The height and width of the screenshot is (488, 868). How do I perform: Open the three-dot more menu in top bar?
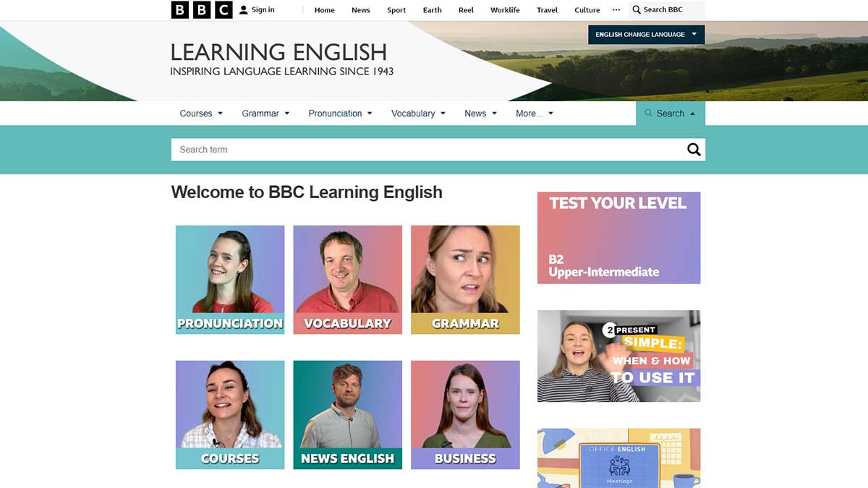tap(616, 10)
